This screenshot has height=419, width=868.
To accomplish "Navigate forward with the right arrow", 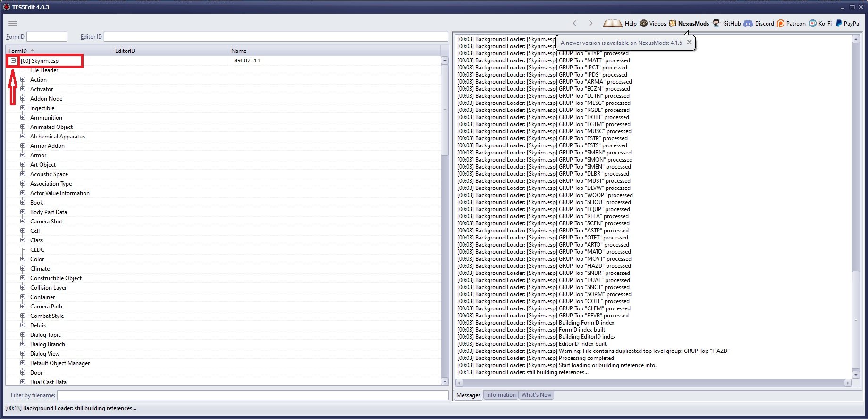I will (x=590, y=23).
